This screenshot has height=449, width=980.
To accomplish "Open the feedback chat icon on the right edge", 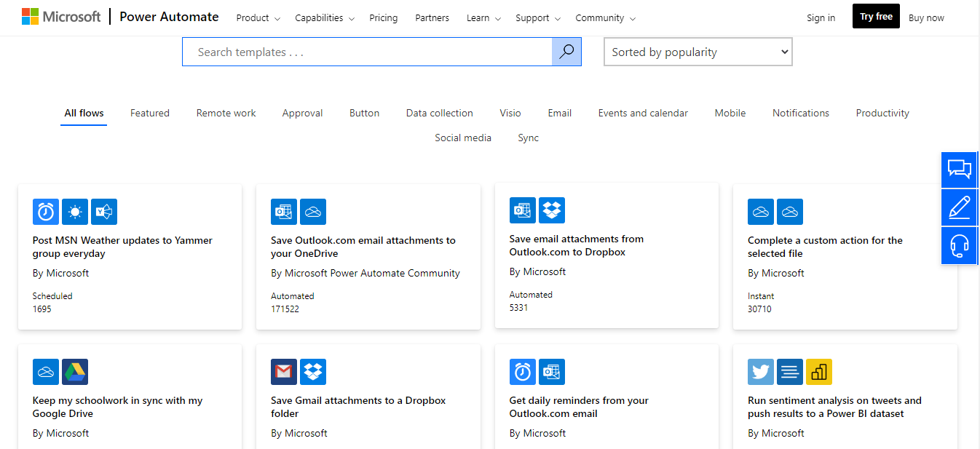I will [x=959, y=170].
